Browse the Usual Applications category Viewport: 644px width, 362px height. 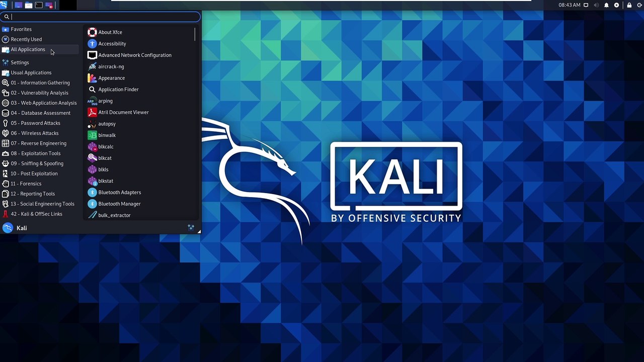tap(40, 72)
